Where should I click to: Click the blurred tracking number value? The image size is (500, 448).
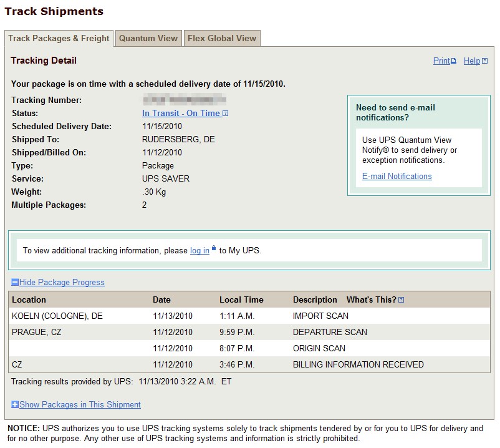(x=185, y=100)
